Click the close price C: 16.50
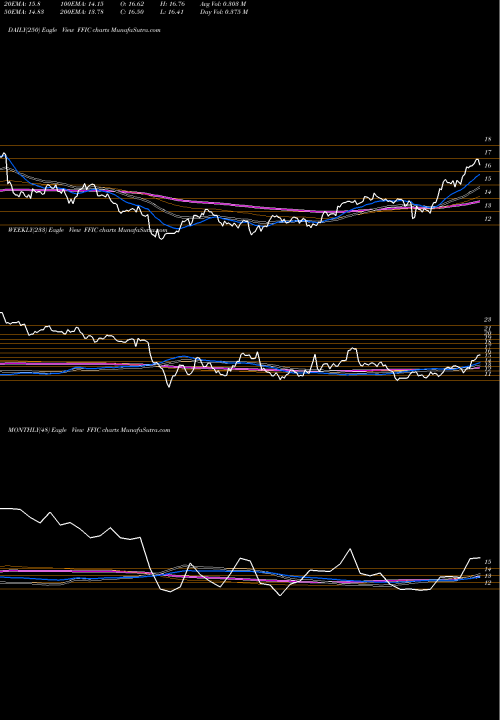 [131, 12]
